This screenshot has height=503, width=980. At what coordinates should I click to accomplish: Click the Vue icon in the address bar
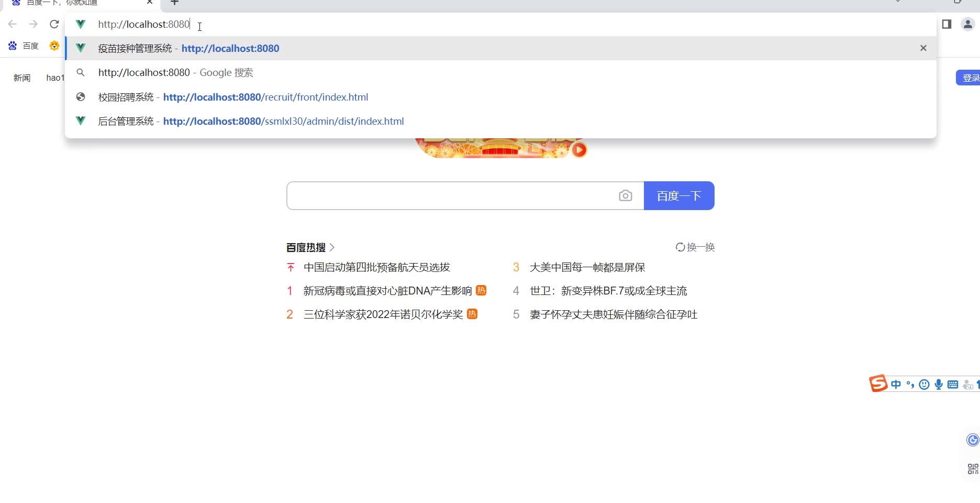pyautogui.click(x=80, y=24)
